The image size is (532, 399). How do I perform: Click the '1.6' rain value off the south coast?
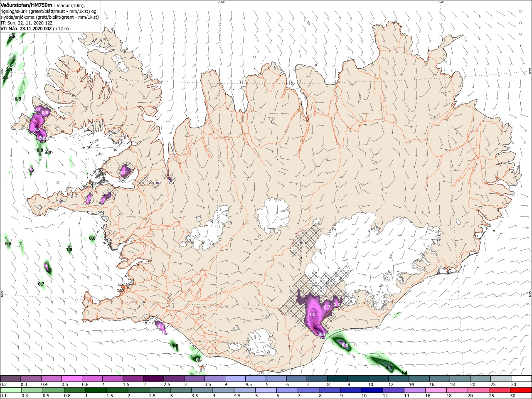(175, 346)
